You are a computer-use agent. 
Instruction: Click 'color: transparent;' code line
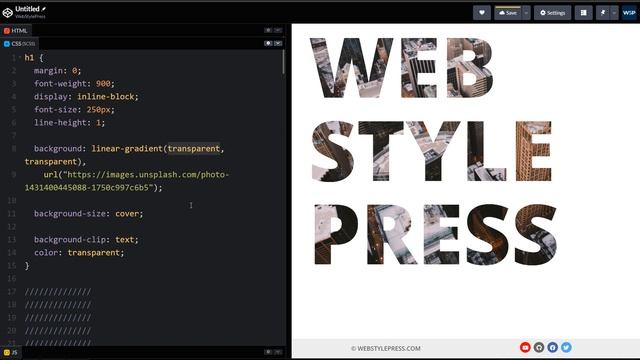coord(79,253)
